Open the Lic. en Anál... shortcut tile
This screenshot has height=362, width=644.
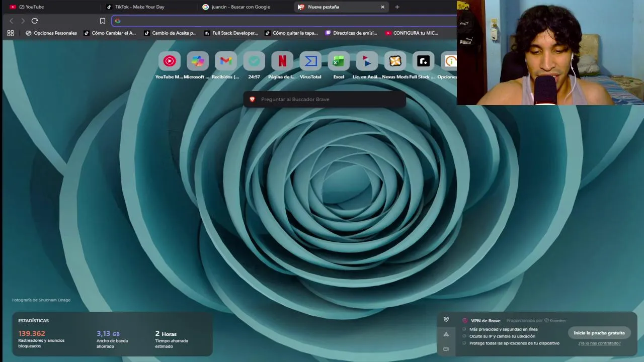[367, 61]
